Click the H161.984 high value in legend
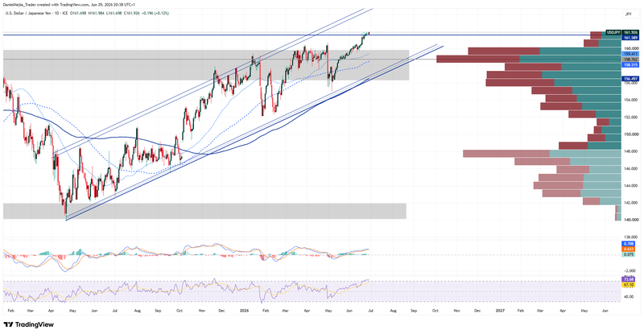 [x=97, y=13]
